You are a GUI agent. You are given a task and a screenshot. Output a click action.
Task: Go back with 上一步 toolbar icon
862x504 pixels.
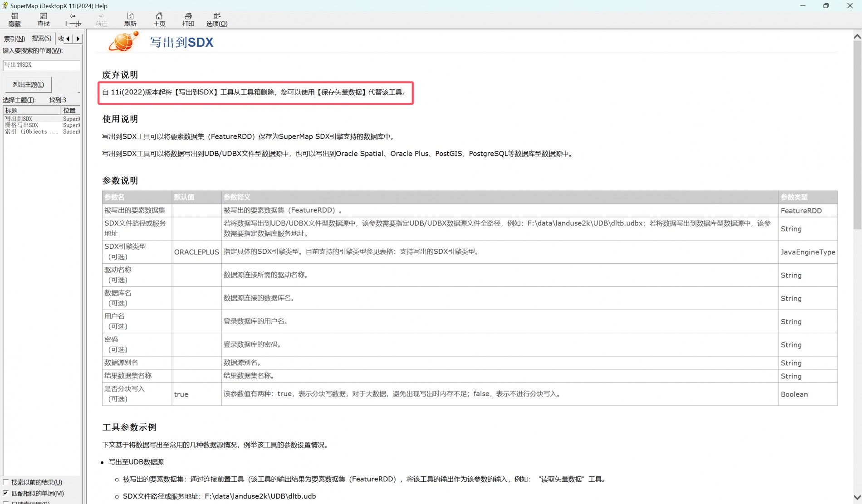pos(72,19)
